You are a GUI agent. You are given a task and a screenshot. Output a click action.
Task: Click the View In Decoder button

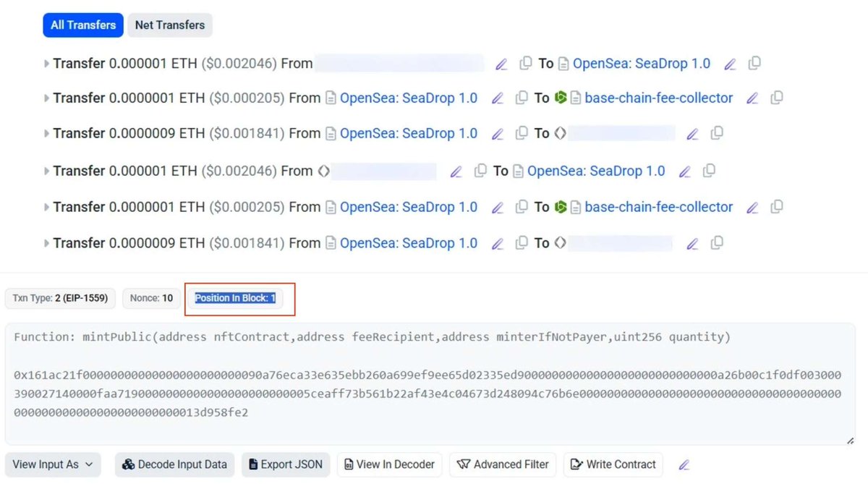coord(390,464)
